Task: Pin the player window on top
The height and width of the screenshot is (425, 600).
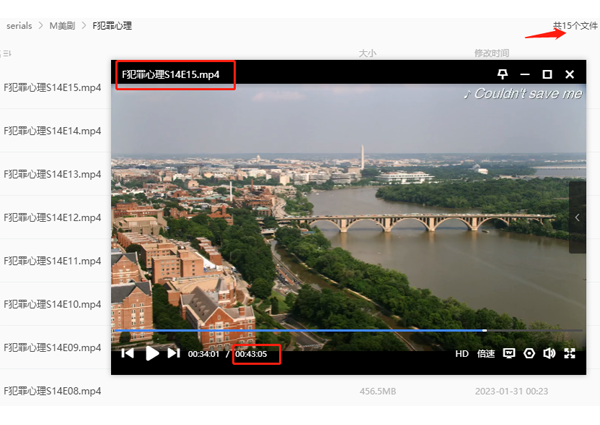Action: [x=502, y=75]
